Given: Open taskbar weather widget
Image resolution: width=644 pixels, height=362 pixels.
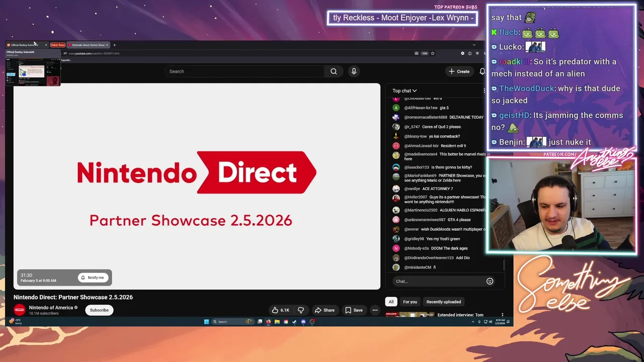Looking at the screenshot, I should (x=15, y=322).
